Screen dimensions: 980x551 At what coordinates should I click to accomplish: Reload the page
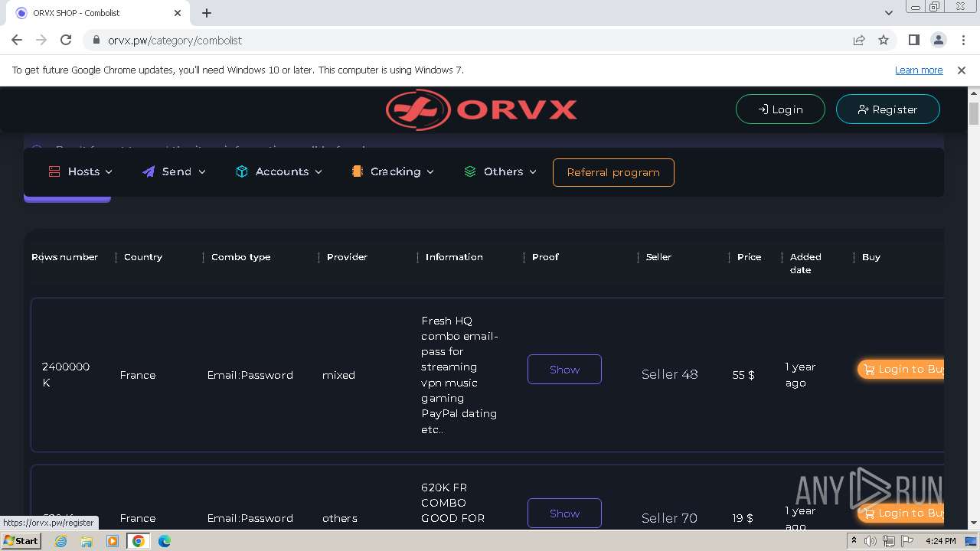point(66,40)
